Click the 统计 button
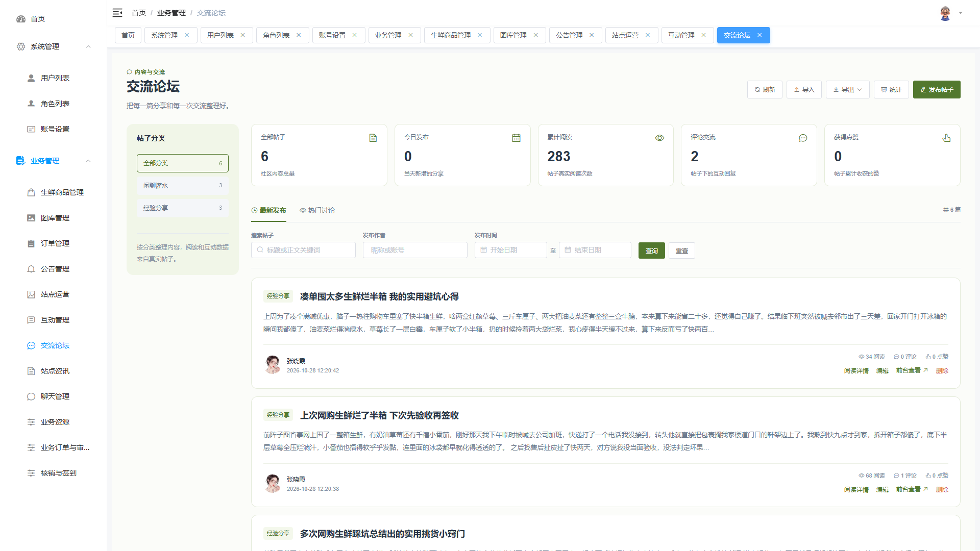 click(x=891, y=89)
